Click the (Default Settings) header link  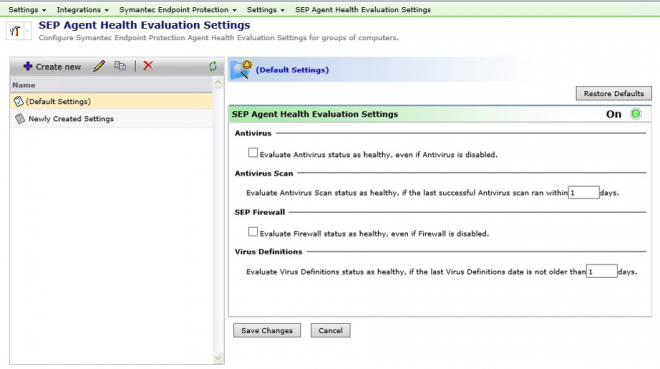[x=292, y=70]
